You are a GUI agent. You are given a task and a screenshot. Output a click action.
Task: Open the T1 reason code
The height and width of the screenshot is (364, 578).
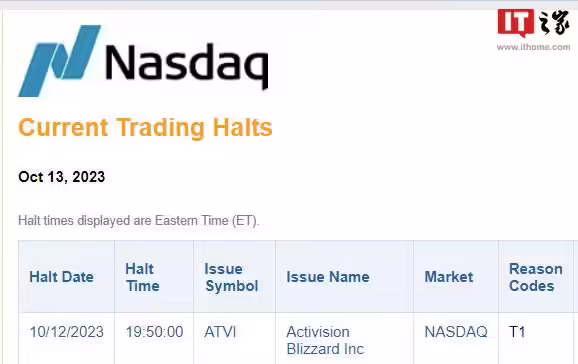pos(517,332)
